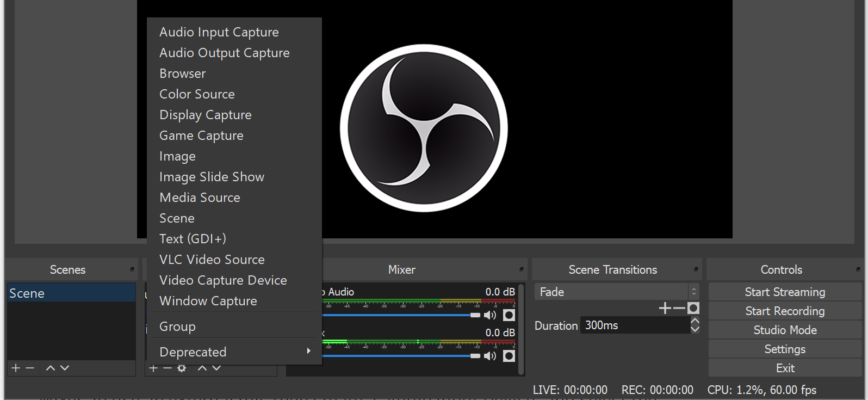
Task: Open transition properties gear icon below Fade
Action: point(693,309)
